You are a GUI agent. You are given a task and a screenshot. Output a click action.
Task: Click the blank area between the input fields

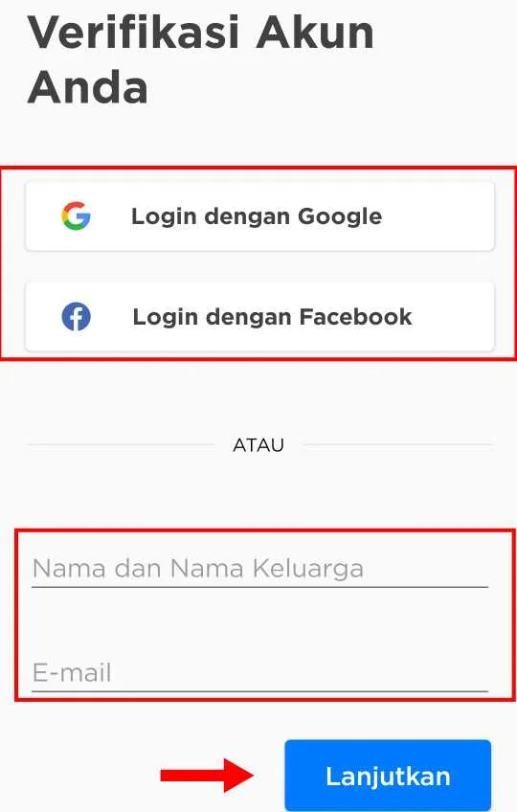259,621
